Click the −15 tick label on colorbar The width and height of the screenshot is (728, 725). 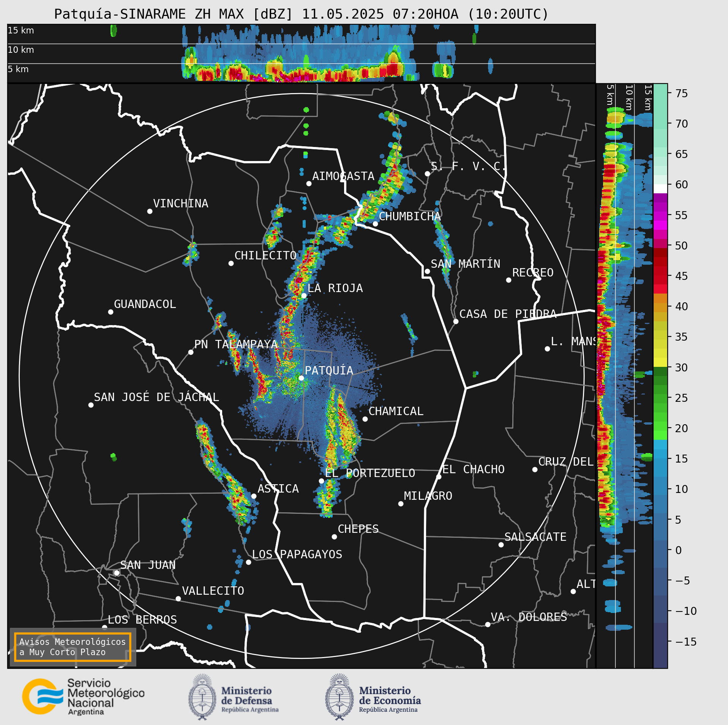686,642
